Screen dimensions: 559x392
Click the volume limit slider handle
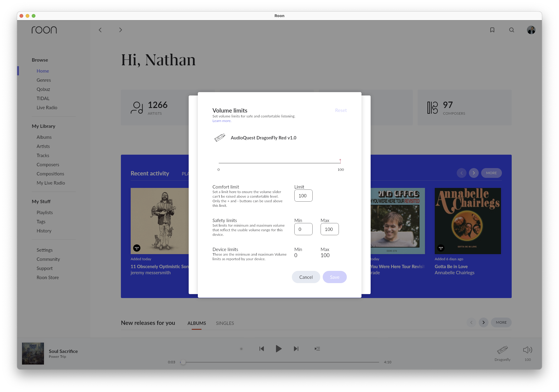pos(340,161)
